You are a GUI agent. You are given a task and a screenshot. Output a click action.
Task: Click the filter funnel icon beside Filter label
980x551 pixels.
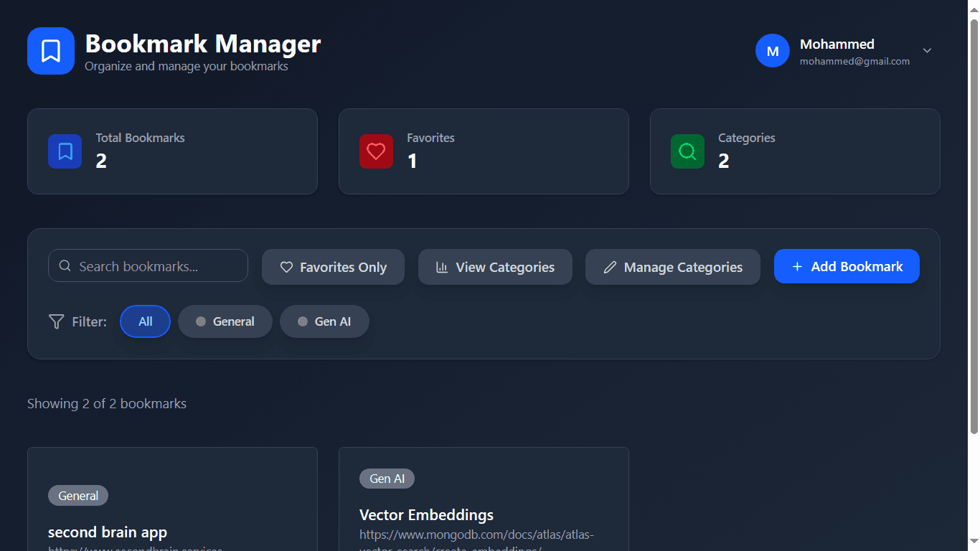[x=56, y=321]
